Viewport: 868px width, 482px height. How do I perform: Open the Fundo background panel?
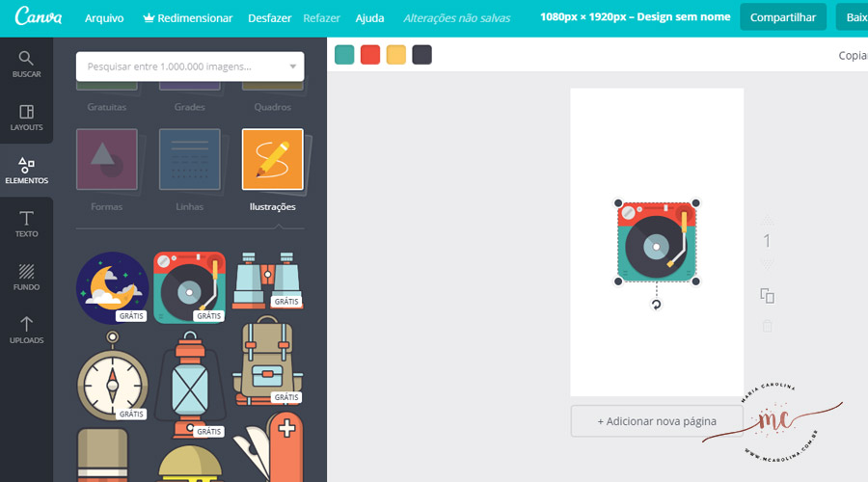click(26, 278)
